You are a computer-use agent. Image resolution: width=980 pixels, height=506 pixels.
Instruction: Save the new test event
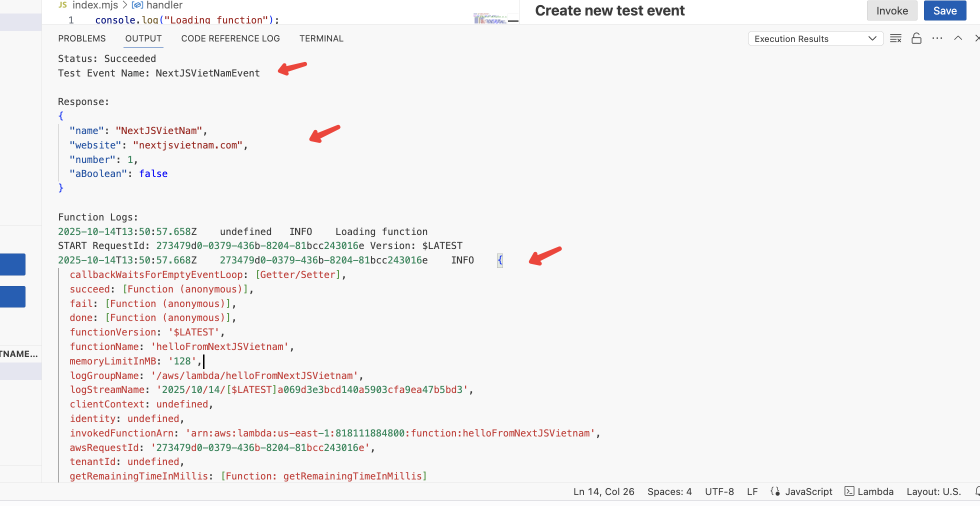944,10
